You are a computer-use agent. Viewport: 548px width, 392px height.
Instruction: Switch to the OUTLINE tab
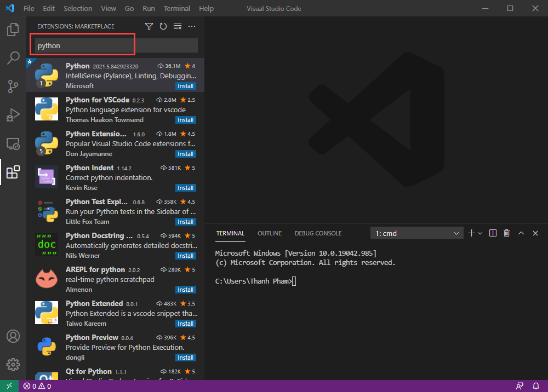[270, 233]
